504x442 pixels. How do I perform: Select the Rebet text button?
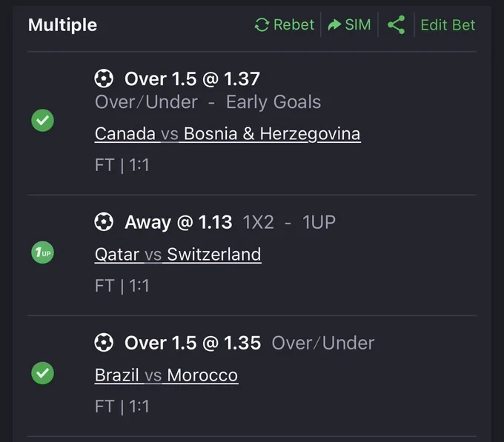[294, 24]
